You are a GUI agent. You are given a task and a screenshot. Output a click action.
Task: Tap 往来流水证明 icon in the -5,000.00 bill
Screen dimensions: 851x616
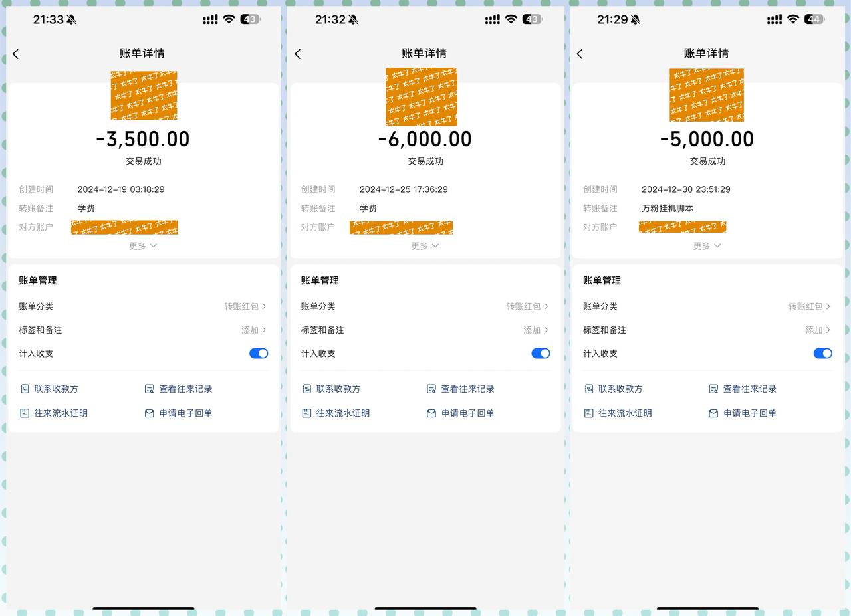[588, 413]
